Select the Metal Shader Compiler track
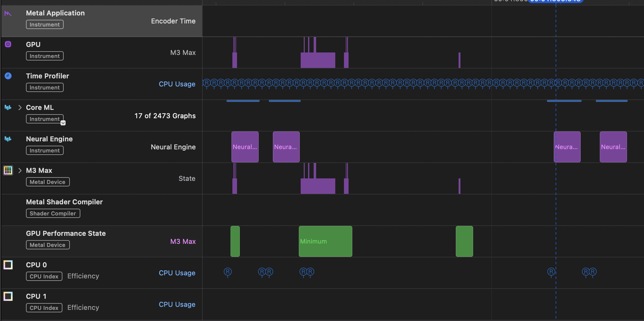This screenshot has width=644, height=321. pyautogui.click(x=64, y=202)
